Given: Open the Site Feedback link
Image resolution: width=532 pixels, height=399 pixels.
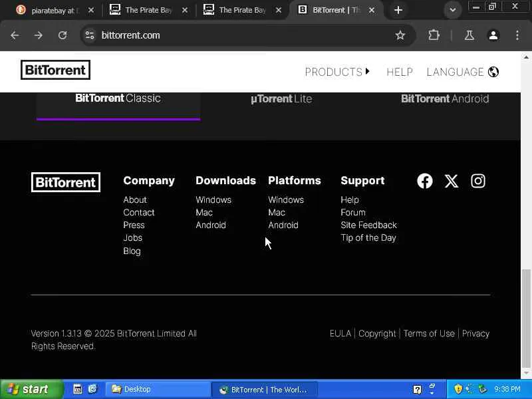Looking at the screenshot, I should tap(368, 225).
